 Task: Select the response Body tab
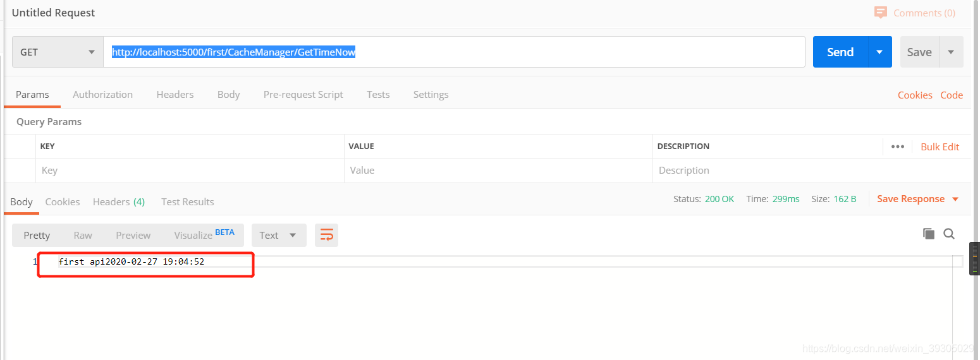click(x=21, y=202)
